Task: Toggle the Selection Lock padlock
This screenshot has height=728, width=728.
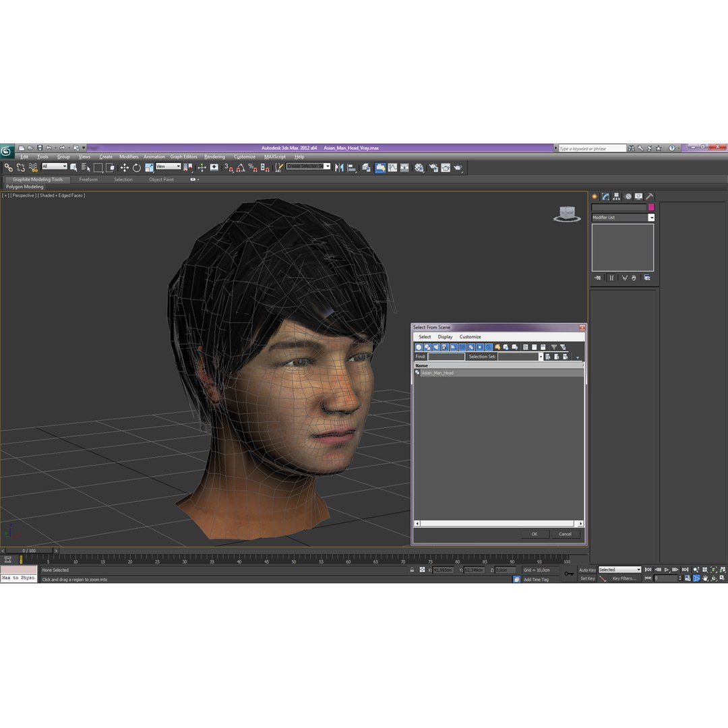Action: [412, 570]
